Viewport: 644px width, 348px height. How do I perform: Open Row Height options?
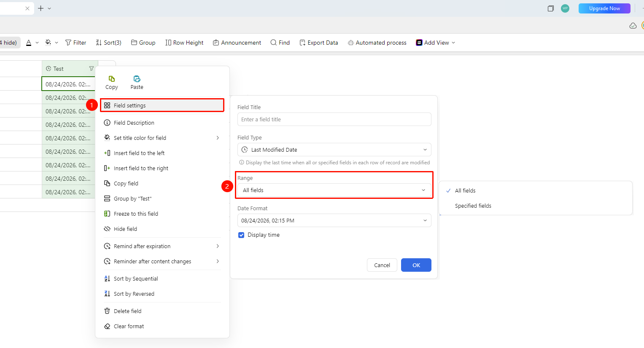[x=184, y=43]
